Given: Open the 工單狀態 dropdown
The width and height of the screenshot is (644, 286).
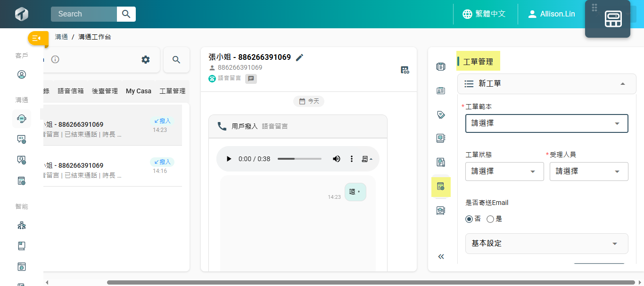Looking at the screenshot, I should point(504,172).
